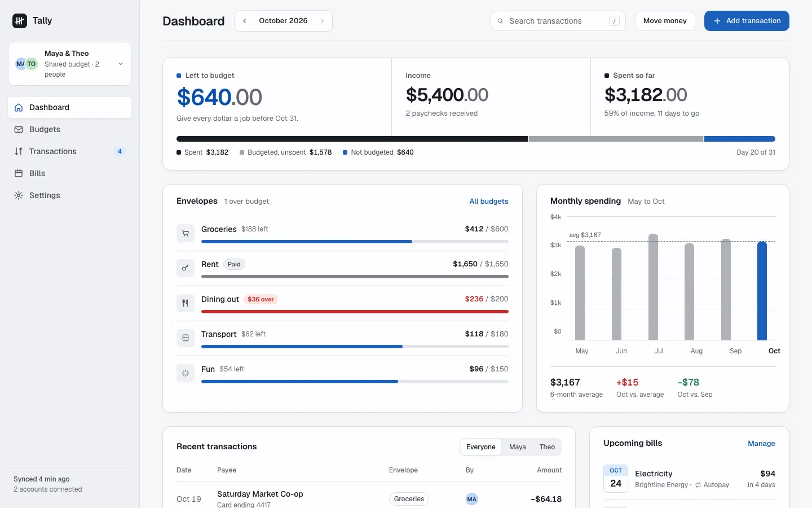Click the magnifier icon in search box

click(x=500, y=21)
